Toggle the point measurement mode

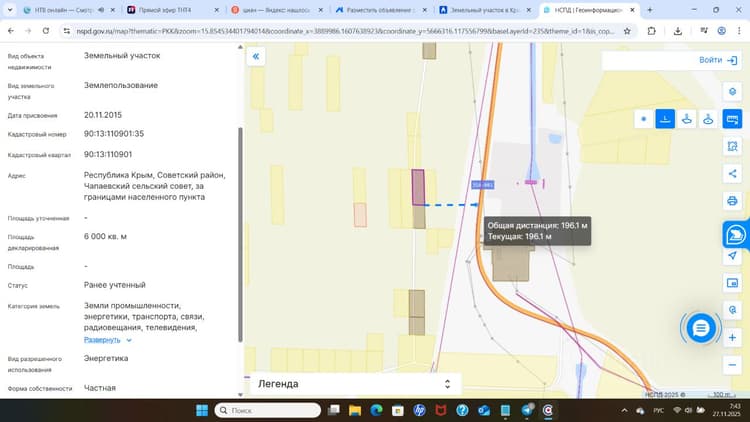643,119
